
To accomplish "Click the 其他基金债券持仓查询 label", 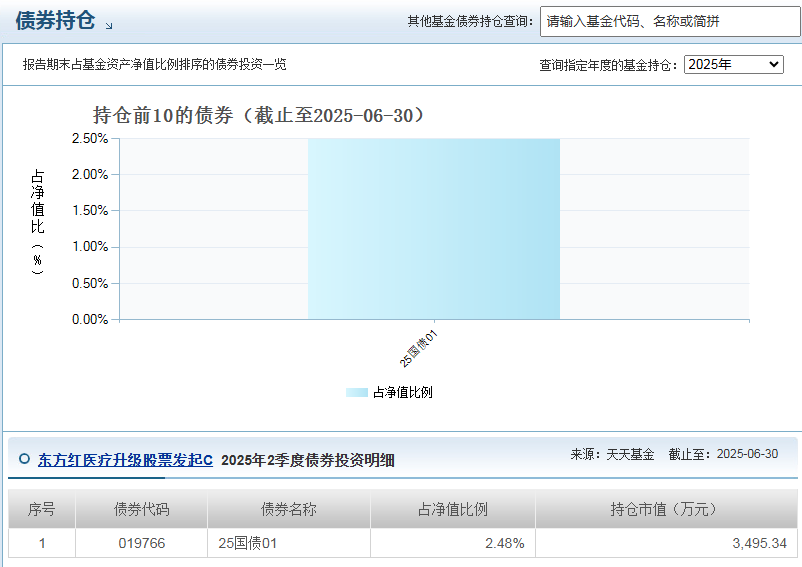I will pos(471,21).
